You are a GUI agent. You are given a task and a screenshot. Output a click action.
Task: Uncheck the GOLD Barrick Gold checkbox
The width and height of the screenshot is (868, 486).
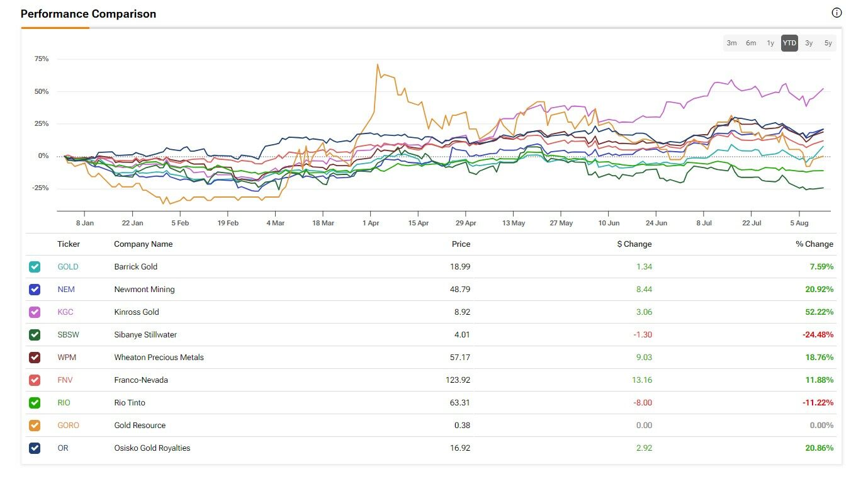tap(35, 267)
